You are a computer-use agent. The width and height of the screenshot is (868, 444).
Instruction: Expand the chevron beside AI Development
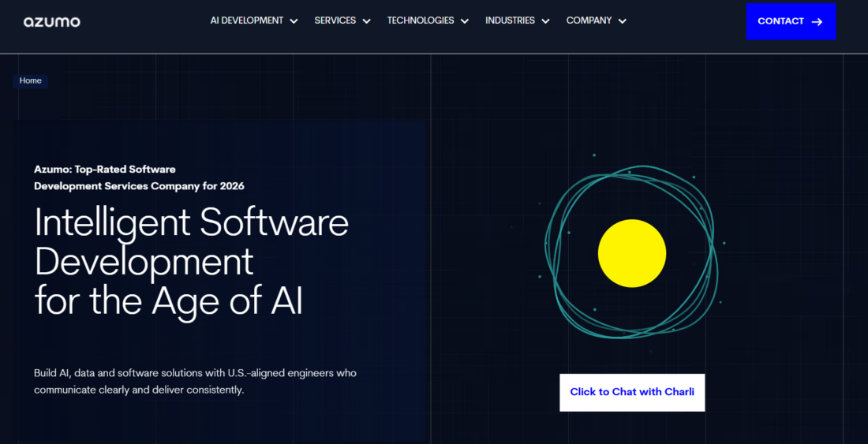[x=294, y=21]
